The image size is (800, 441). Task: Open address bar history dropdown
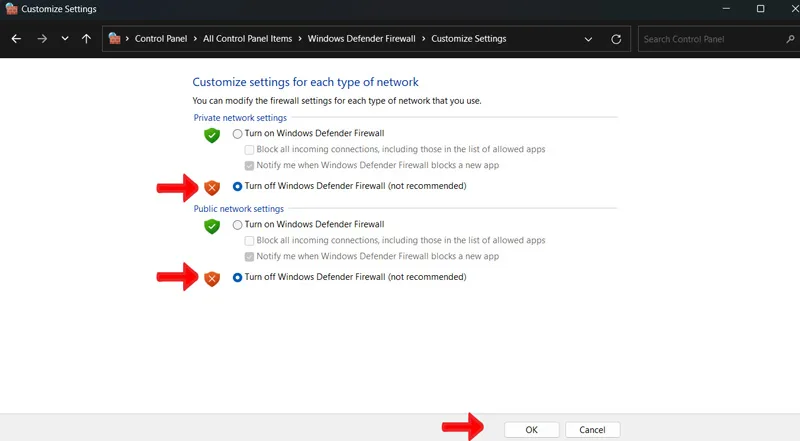(x=588, y=39)
